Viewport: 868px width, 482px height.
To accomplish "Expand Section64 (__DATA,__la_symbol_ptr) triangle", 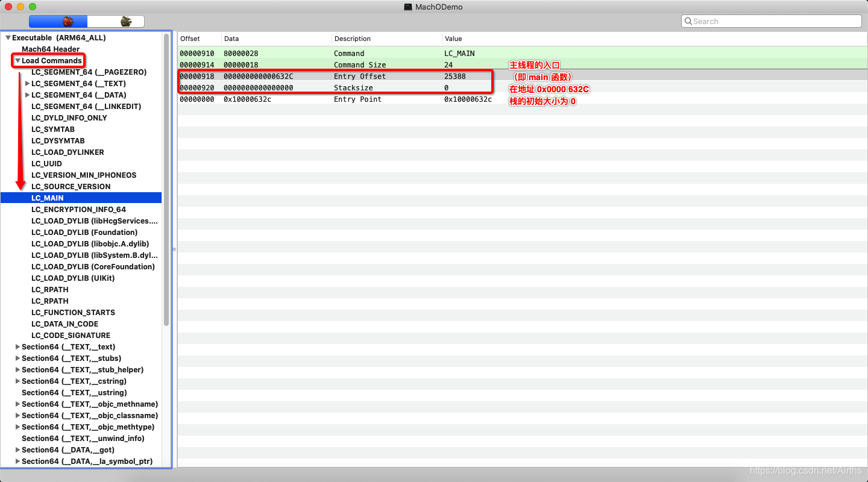I will click(17, 462).
